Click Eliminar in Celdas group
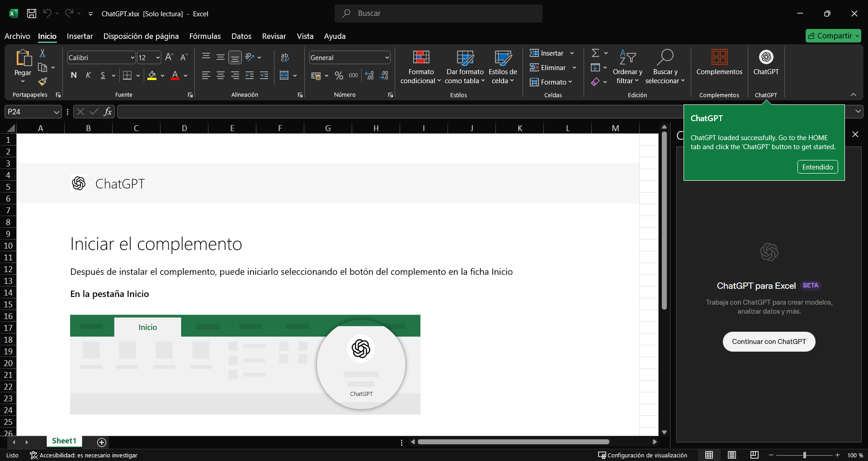 [553, 68]
